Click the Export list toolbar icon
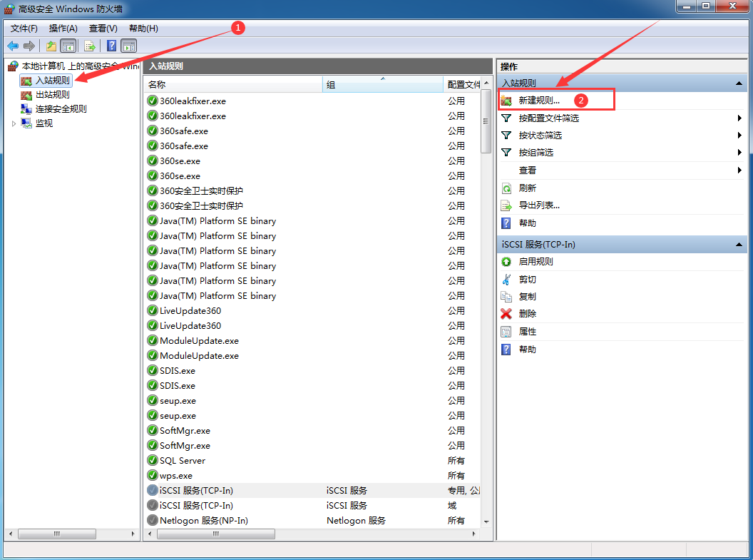Viewport: 753px width, 560px height. [90, 46]
